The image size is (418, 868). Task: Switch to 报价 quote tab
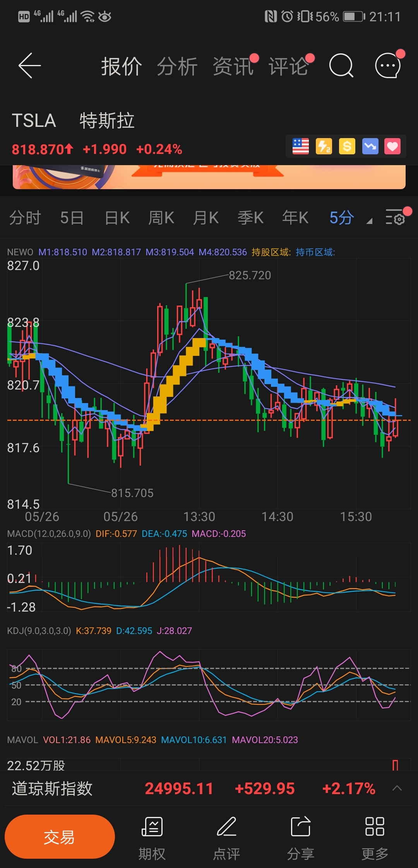point(122,67)
